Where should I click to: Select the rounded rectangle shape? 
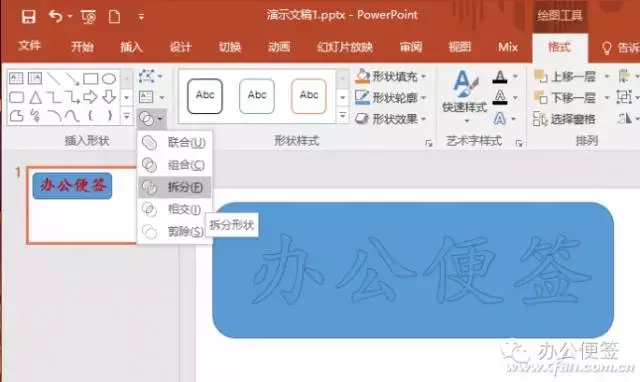click(x=16, y=97)
